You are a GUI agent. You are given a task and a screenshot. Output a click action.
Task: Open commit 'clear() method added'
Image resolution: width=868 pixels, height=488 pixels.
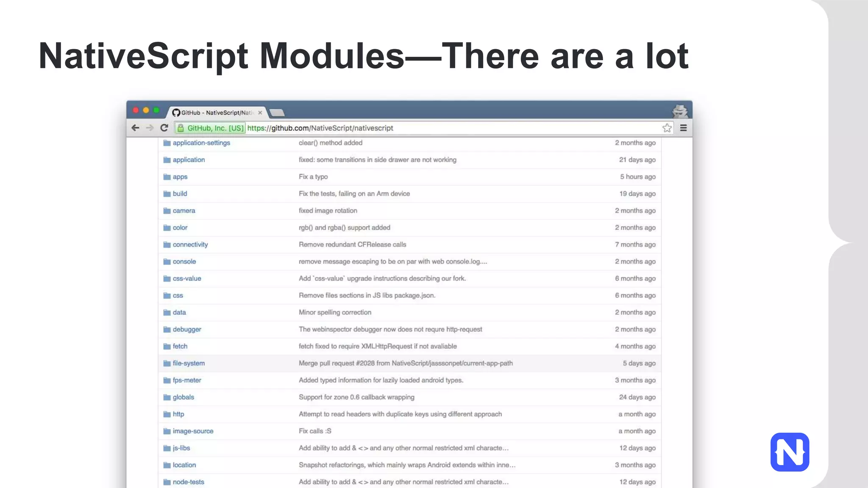(331, 143)
